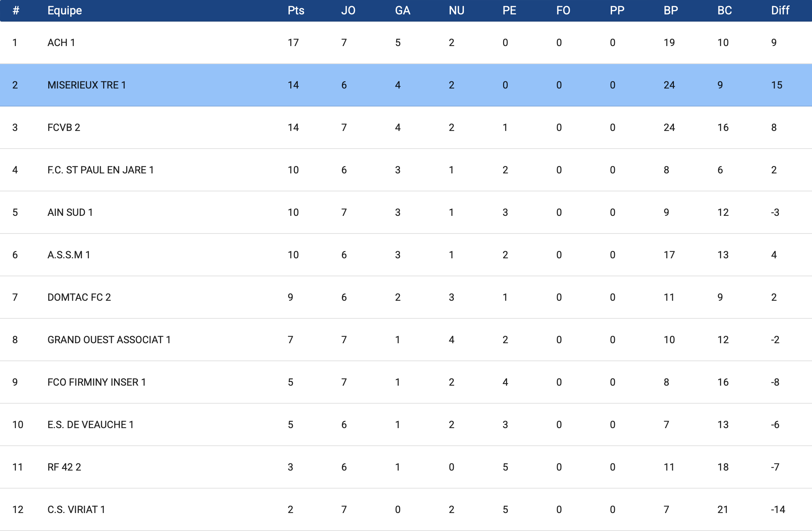Open FCO FIRMINY INSER 1 entry

[96, 382]
